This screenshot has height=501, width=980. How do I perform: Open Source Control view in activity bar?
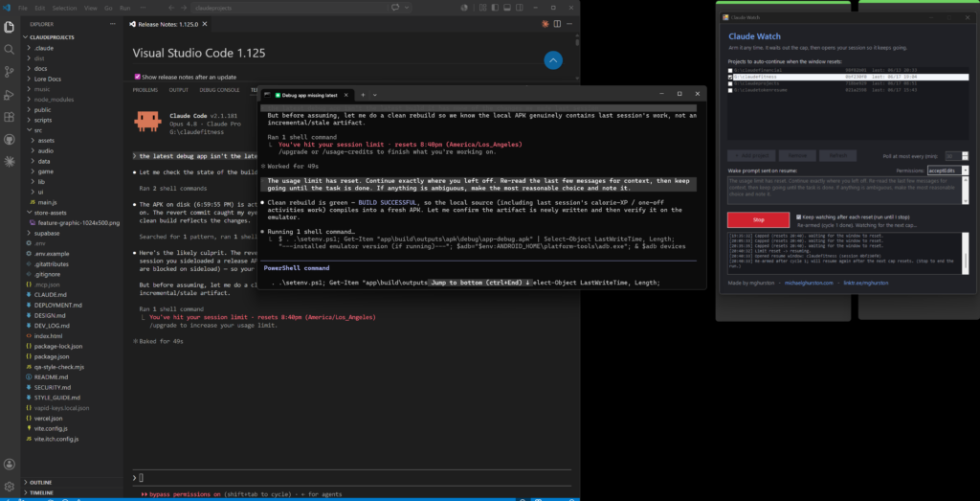point(10,72)
